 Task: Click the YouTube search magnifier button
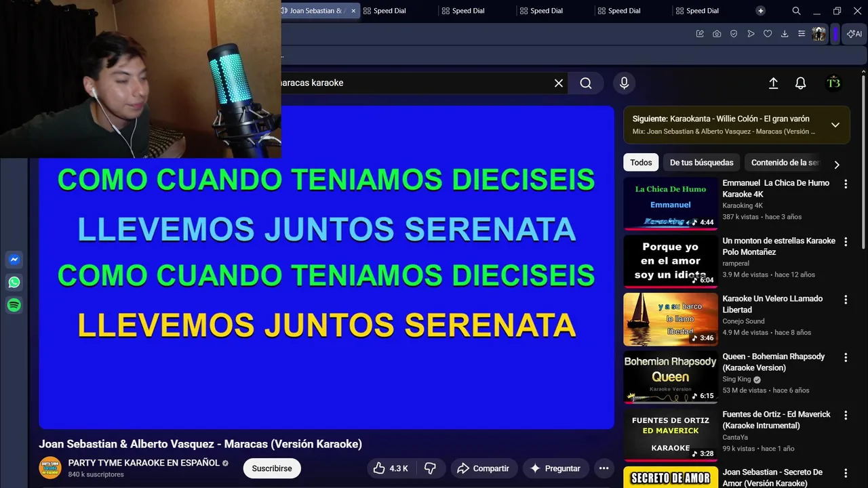pyautogui.click(x=586, y=83)
